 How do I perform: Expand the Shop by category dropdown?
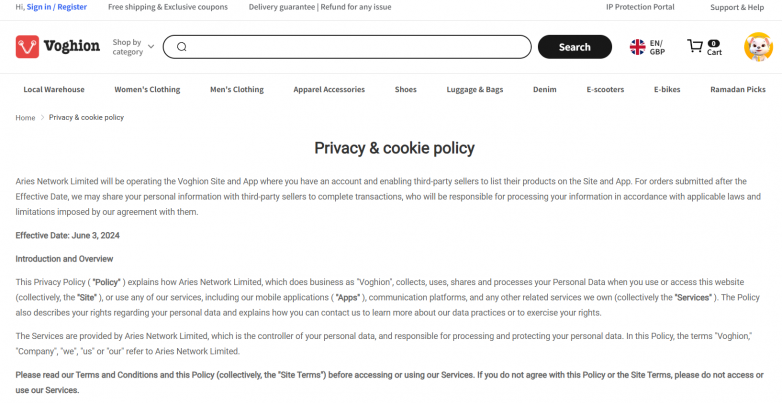pyautogui.click(x=133, y=47)
